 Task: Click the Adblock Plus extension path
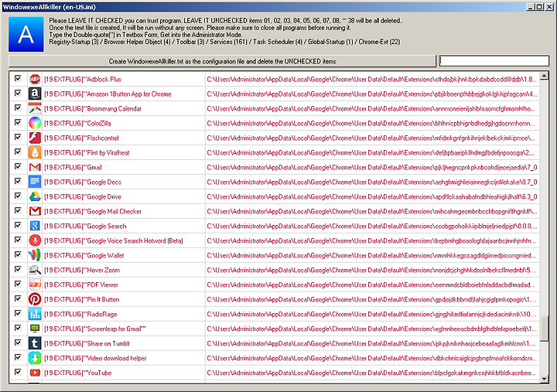point(372,79)
